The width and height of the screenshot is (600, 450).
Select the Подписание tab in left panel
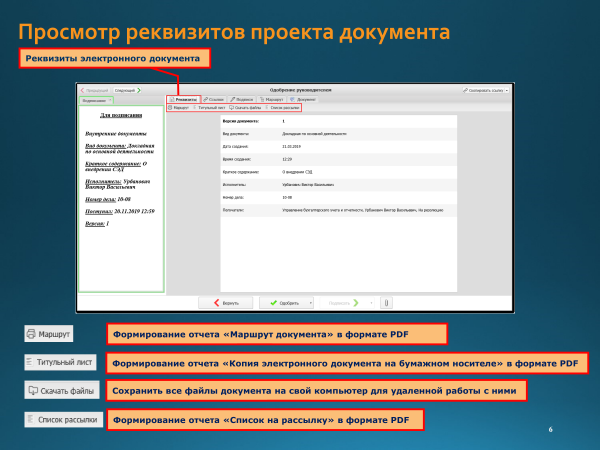pos(97,100)
